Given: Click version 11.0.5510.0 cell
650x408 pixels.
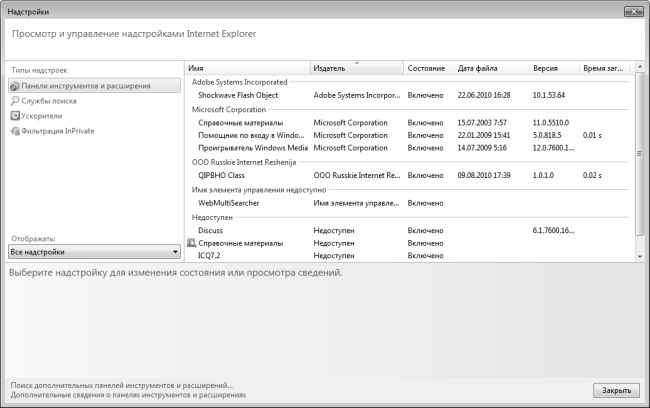Looking at the screenshot, I should pyautogui.click(x=551, y=123).
